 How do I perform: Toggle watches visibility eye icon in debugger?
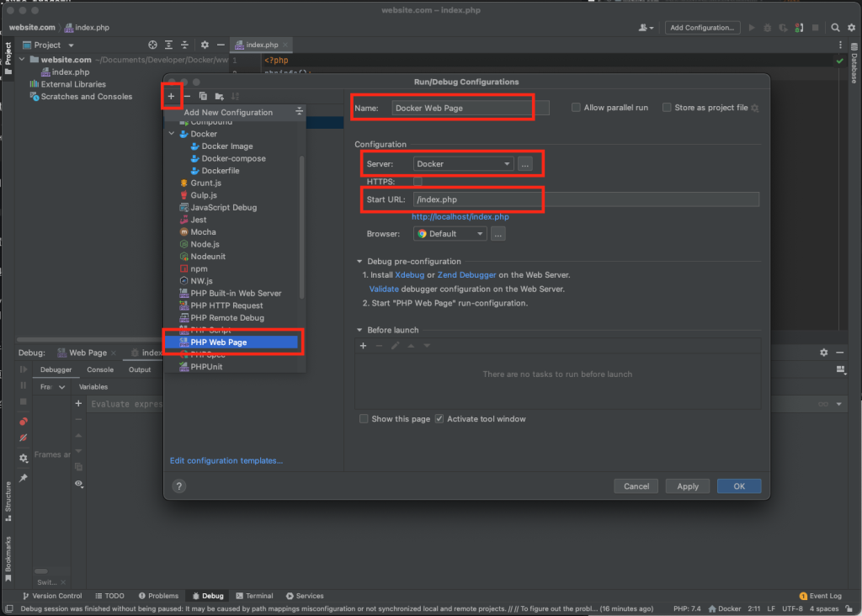coord(78,484)
